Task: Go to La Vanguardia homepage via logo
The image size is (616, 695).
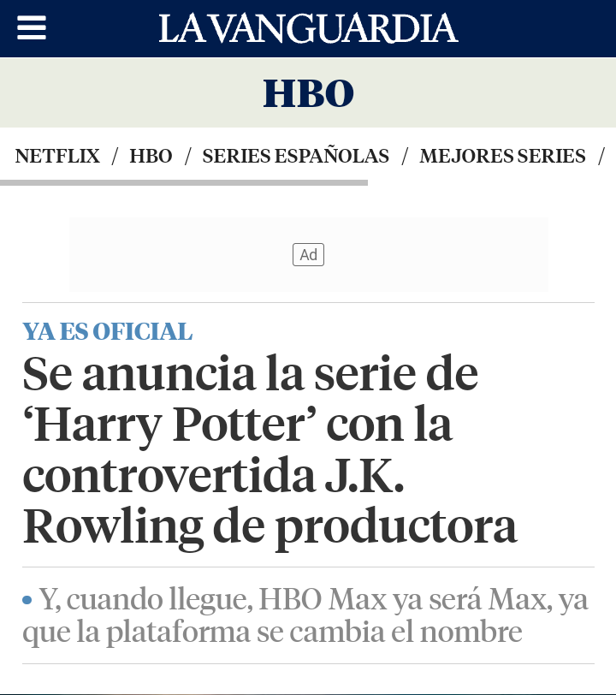Action: click(308, 28)
